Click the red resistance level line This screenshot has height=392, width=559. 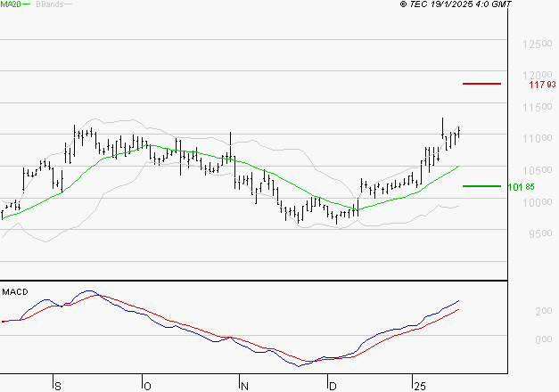(x=481, y=84)
